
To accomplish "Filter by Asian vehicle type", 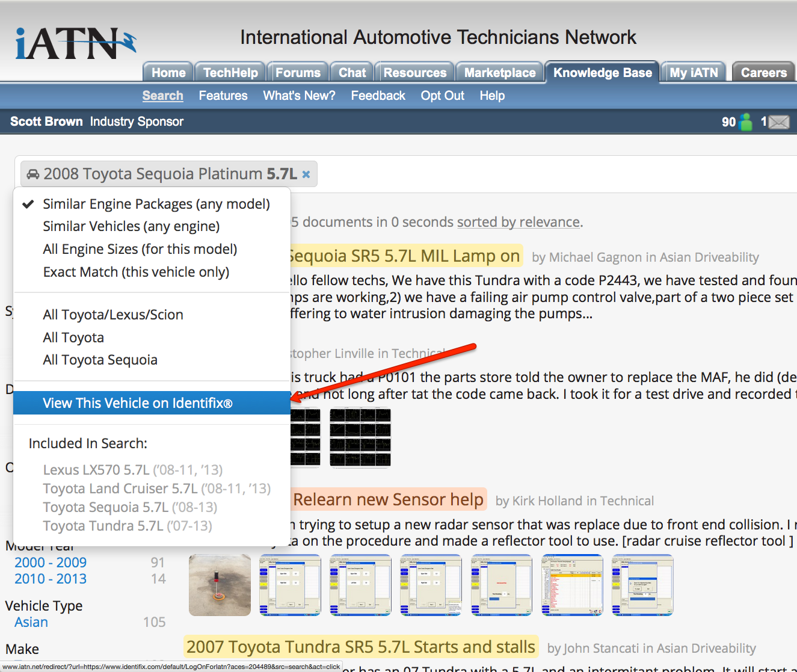I will (x=31, y=622).
